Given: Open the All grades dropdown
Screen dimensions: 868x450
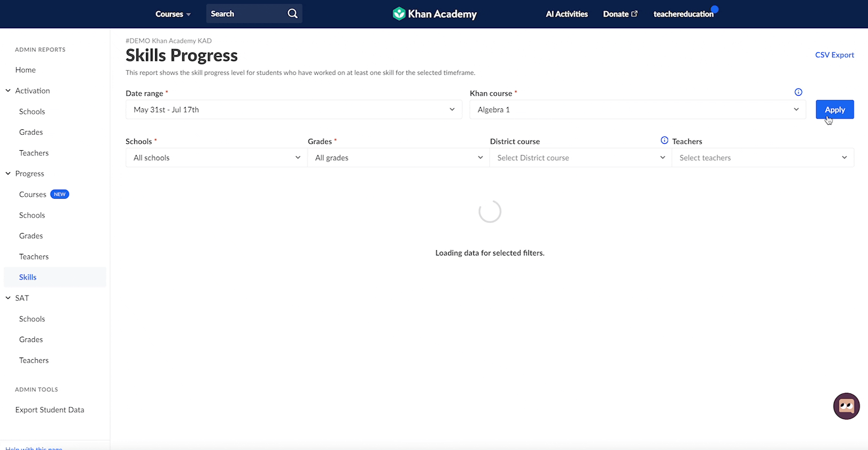Looking at the screenshot, I should (x=399, y=158).
